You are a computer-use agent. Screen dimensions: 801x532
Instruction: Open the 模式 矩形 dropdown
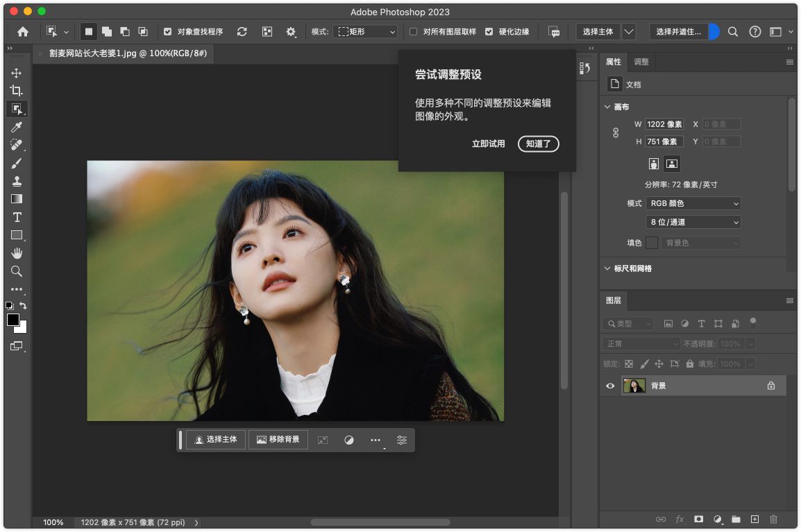(x=365, y=32)
